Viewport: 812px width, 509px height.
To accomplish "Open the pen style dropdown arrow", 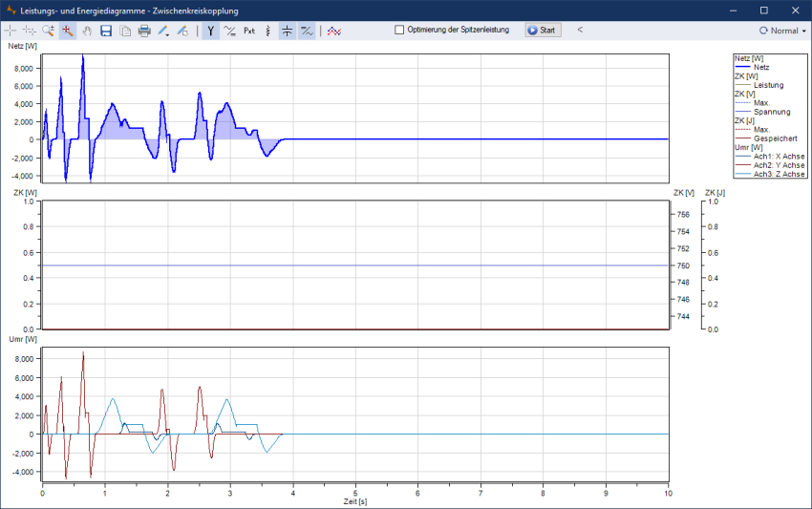I will pyautogui.click(x=169, y=33).
